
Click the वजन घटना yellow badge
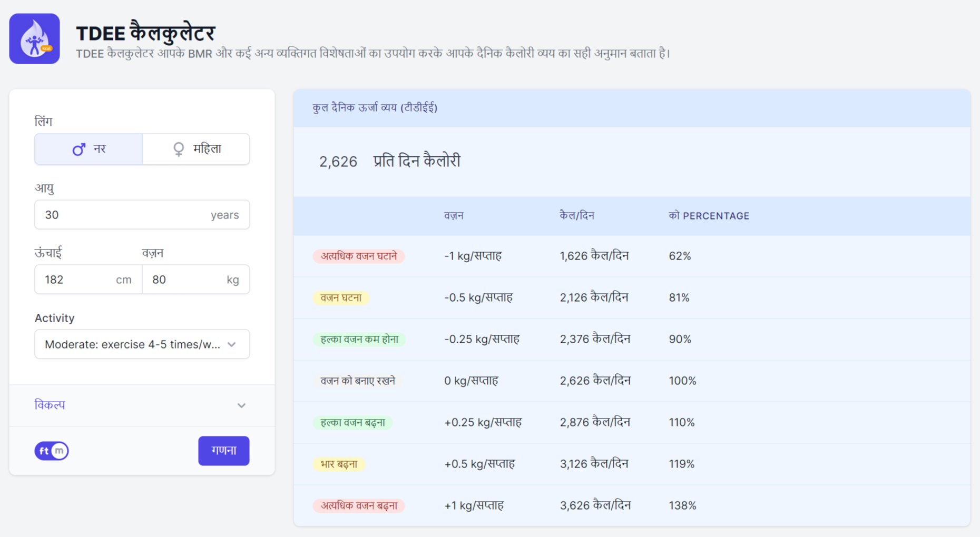[341, 298]
